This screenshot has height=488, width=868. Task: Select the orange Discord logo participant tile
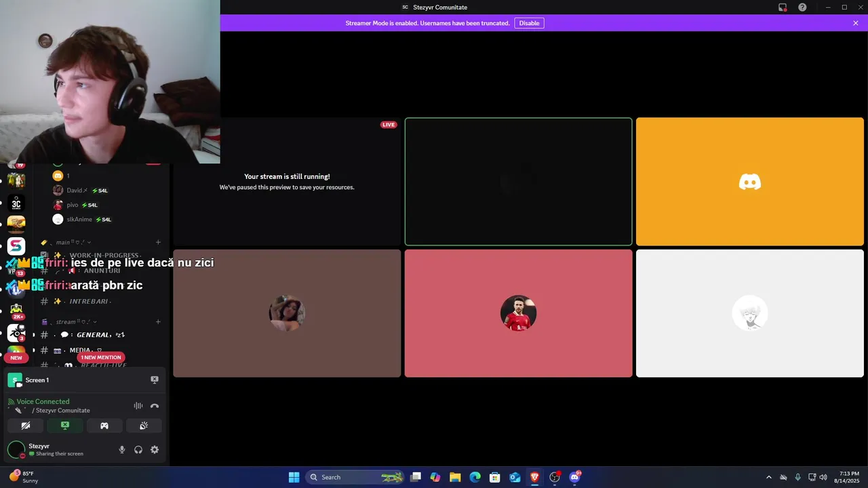pos(750,182)
